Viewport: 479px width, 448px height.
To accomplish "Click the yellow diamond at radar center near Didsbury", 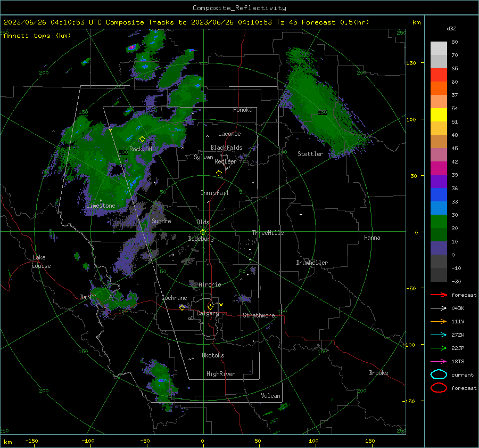I will click(x=203, y=232).
